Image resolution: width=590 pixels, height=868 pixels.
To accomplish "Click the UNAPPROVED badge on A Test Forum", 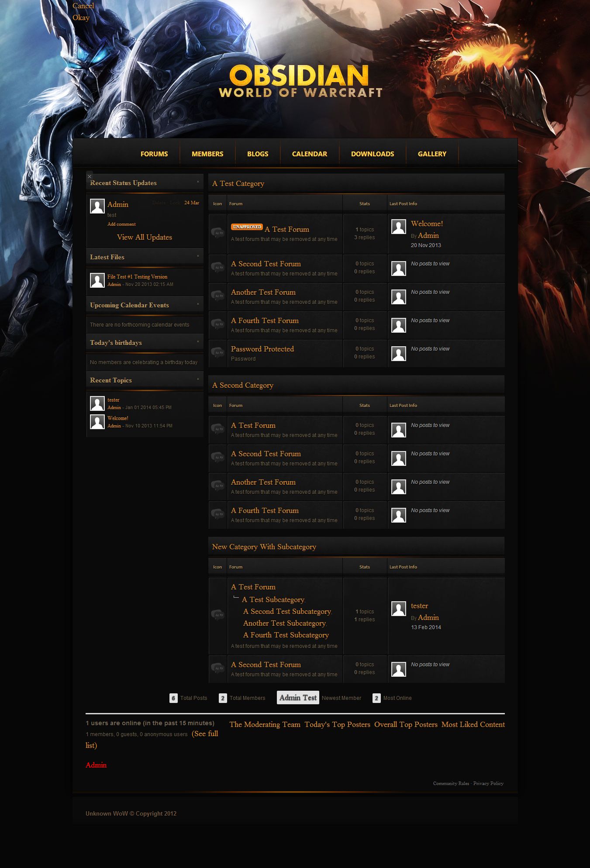I will coord(247,227).
